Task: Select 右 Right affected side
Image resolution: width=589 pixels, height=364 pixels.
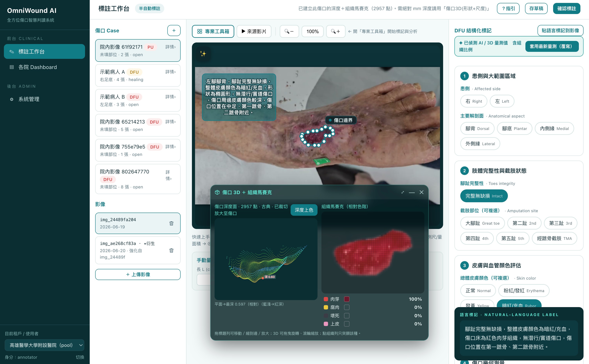Action: pyautogui.click(x=474, y=101)
